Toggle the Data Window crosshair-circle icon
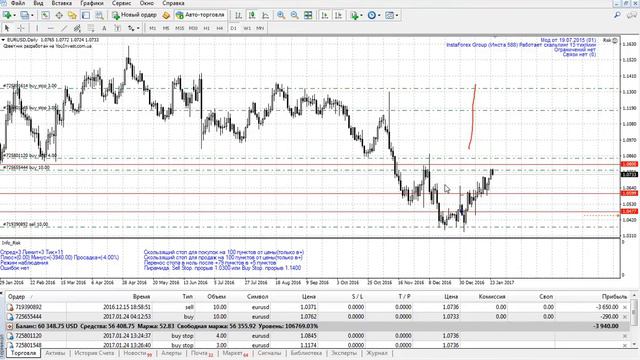640x360 pixels. [x=59, y=15]
